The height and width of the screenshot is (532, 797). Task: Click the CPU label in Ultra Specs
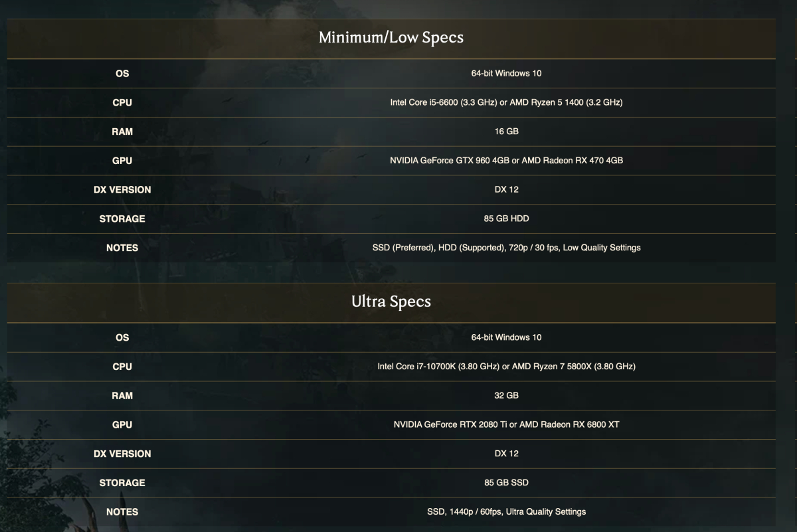click(x=122, y=367)
